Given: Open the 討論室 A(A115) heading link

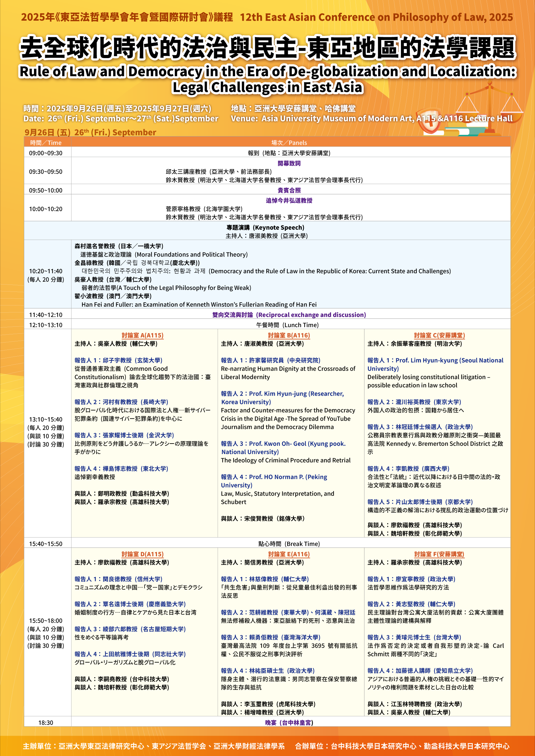Looking at the screenshot, I should pyautogui.click(x=142, y=335).
